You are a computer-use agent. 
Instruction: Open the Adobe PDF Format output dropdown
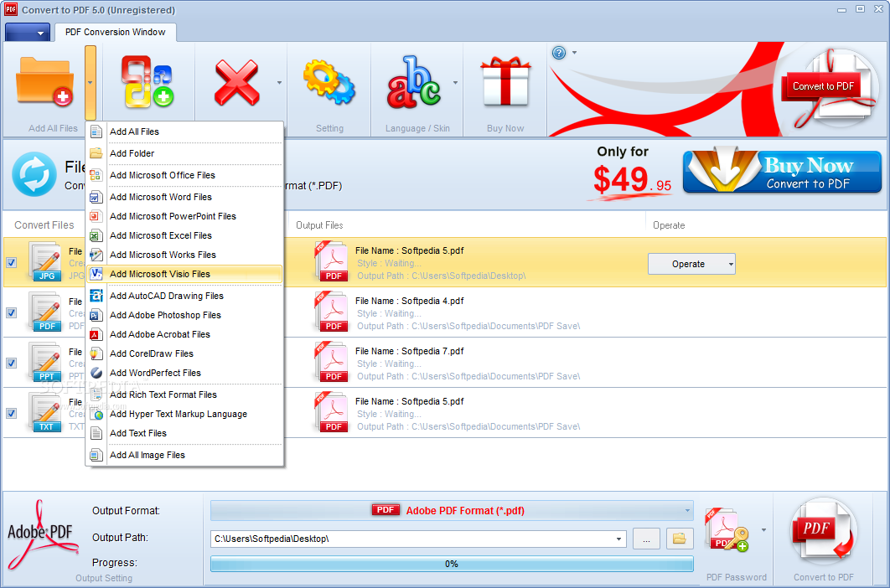click(x=452, y=511)
